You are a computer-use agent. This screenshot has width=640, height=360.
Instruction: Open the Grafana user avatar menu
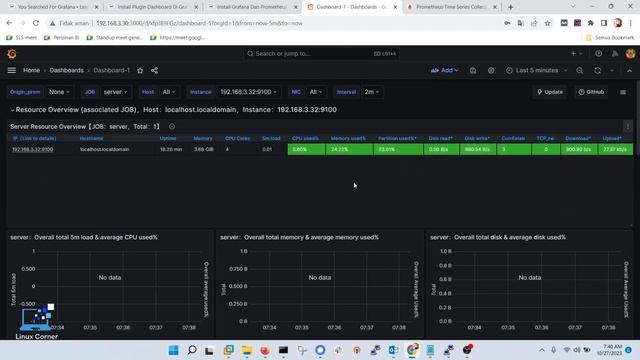click(x=630, y=53)
